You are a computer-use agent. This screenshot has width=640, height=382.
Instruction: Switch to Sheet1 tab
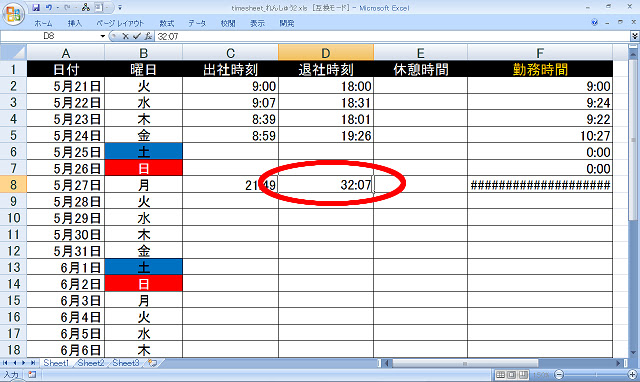[x=56, y=363]
